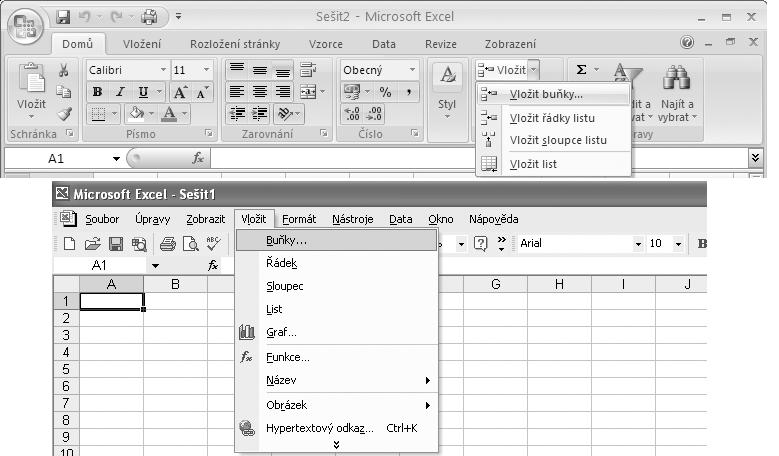Select Graf... in the Vložit menu
The width and height of the screenshot is (779, 456).
pyautogui.click(x=336, y=332)
